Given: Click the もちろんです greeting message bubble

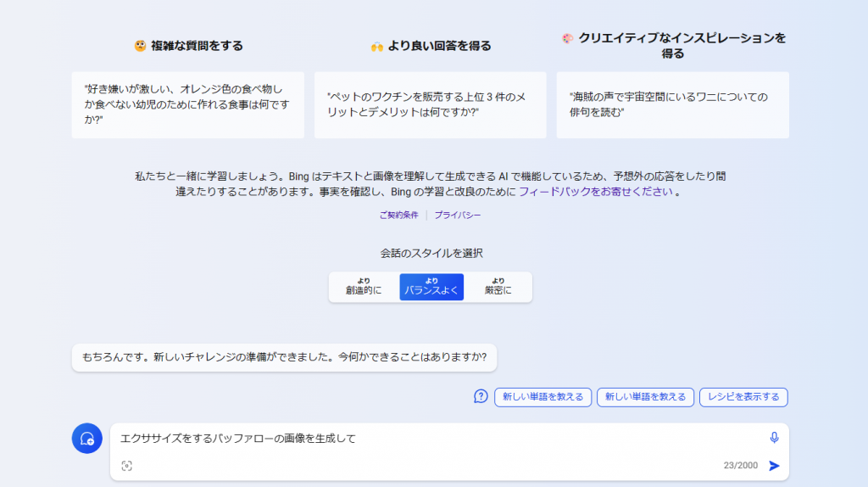Looking at the screenshot, I should pos(284,357).
